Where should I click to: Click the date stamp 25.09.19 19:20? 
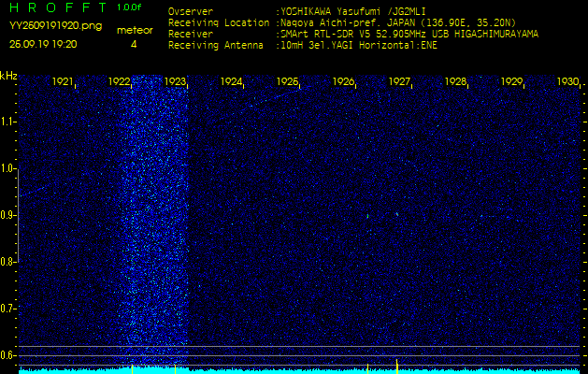point(43,44)
